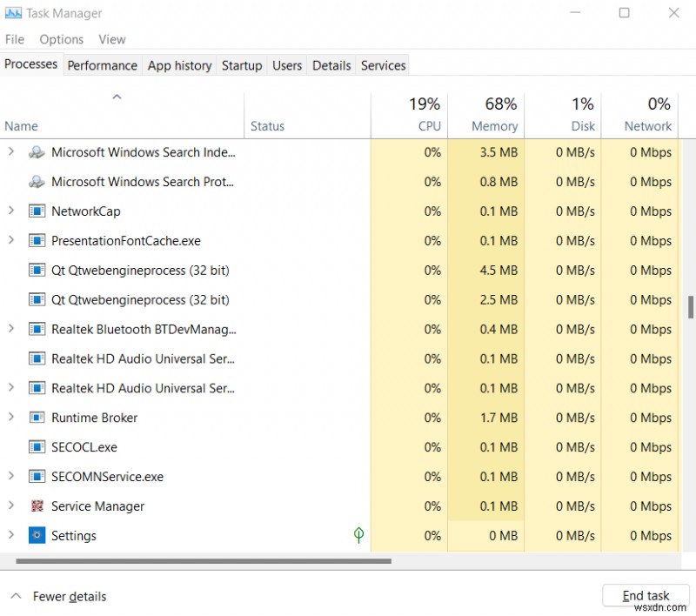Click the Task Manager icon in title bar

pyautogui.click(x=15, y=13)
